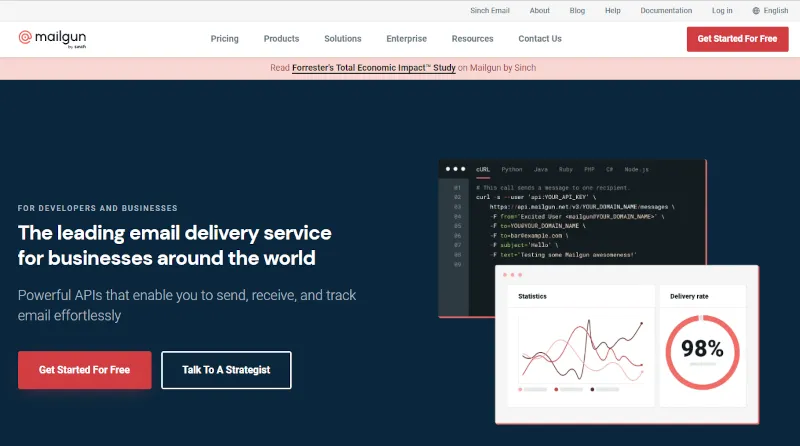Click the Mailgun logo

[x=52, y=39]
